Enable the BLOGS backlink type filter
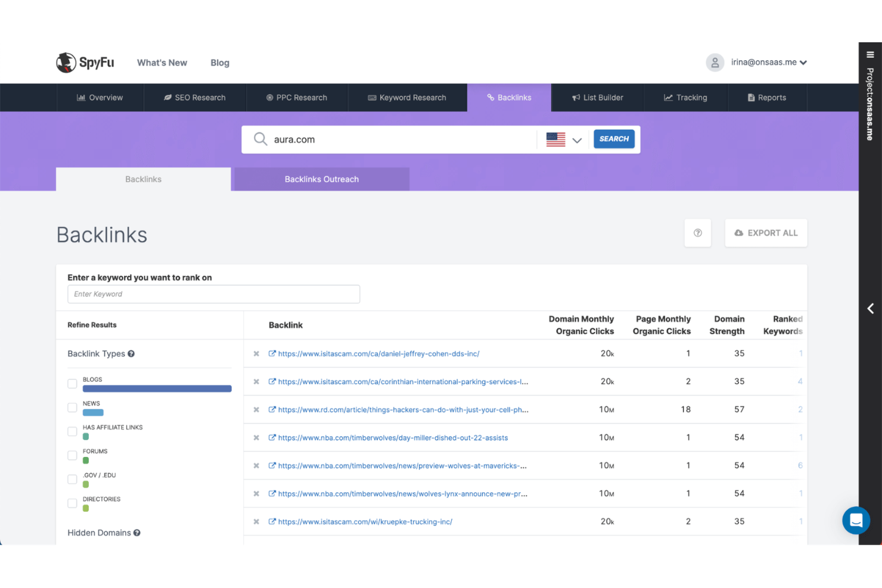The height and width of the screenshot is (588, 882). tap(72, 384)
